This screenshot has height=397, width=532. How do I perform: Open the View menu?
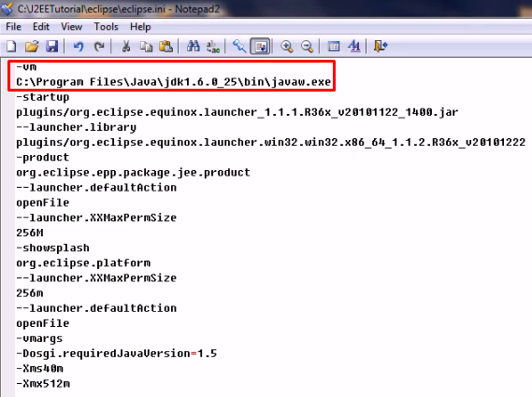point(72,26)
